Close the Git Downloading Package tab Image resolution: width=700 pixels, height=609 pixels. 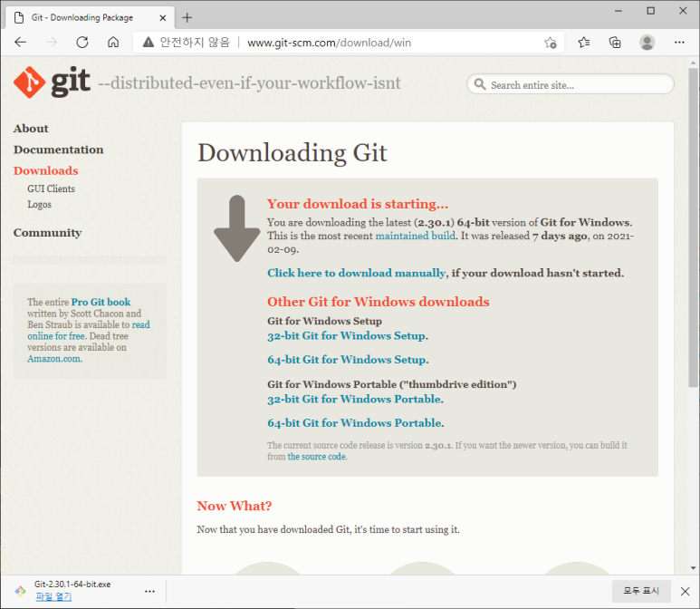(x=163, y=18)
